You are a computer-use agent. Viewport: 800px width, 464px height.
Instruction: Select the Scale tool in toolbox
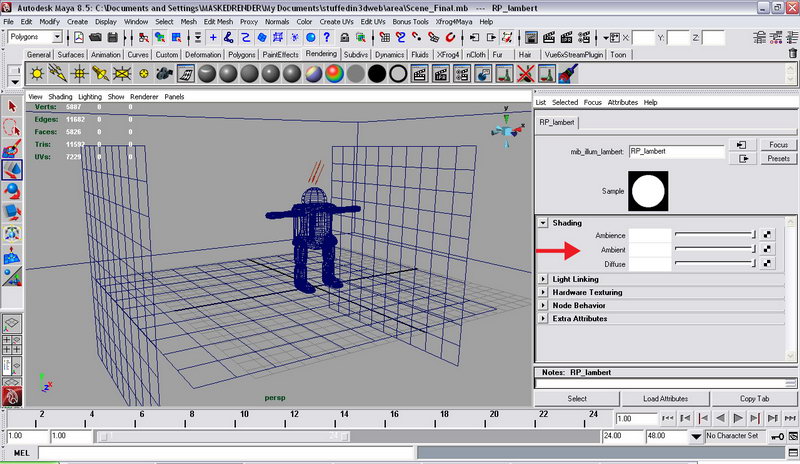[12, 212]
